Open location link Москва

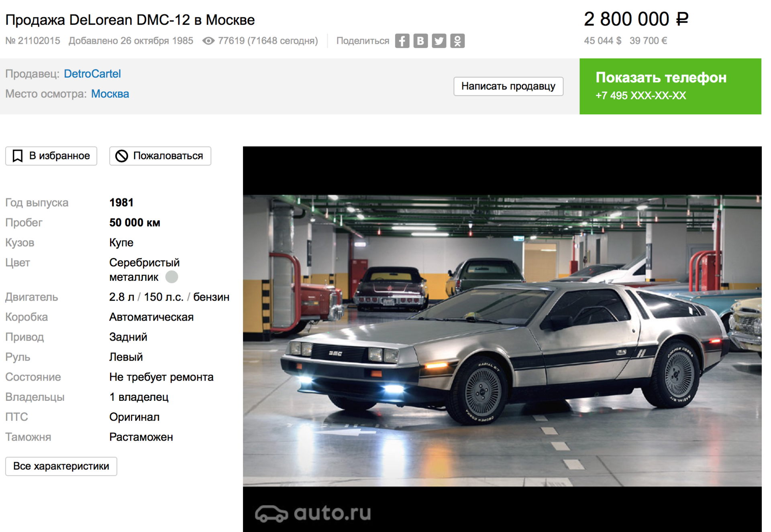coord(110,94)
